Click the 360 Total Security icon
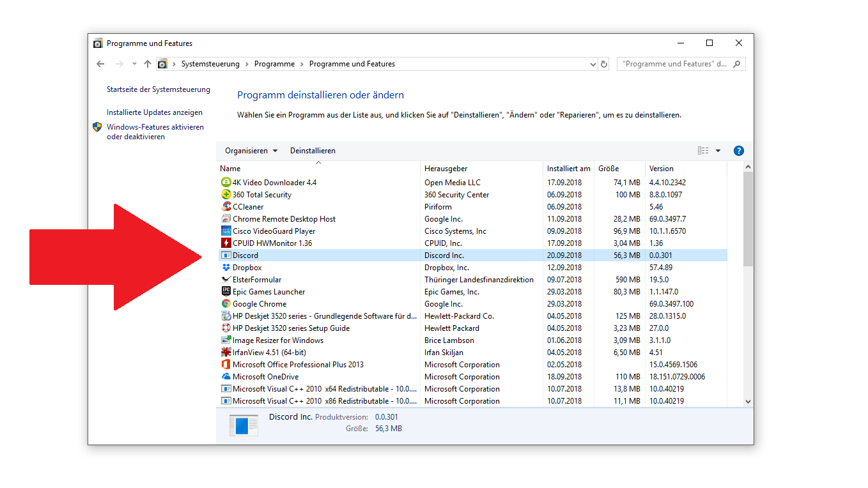 coord(226,195)
